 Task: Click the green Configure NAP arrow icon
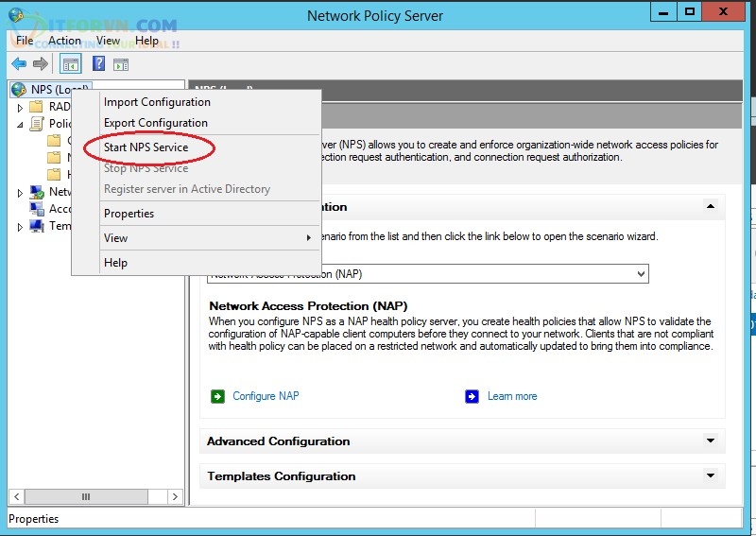[218, 396]
